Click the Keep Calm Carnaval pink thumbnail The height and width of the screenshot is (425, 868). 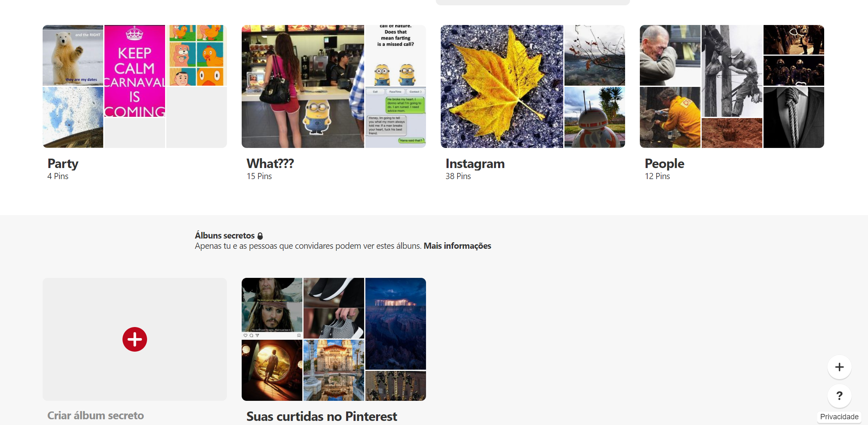135,71
